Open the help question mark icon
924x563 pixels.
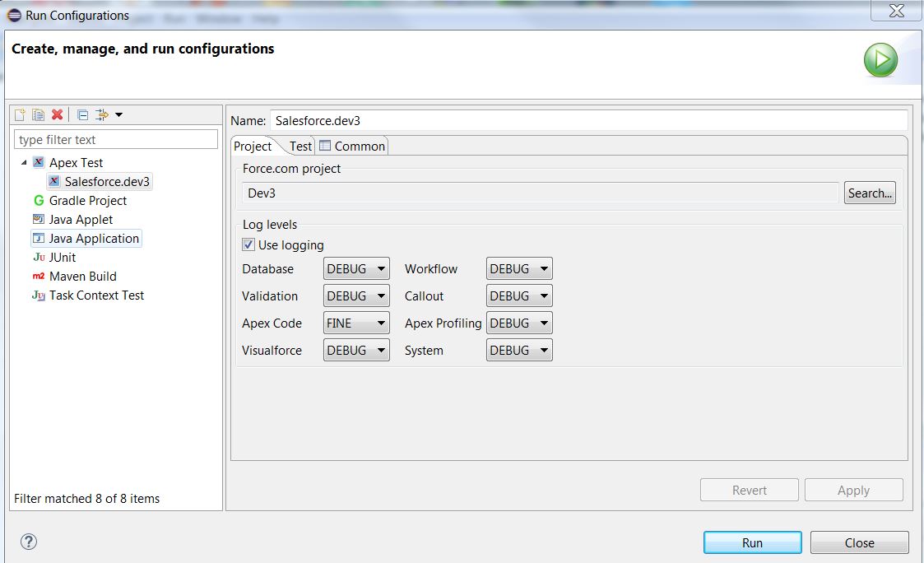[x=28, y=542]
